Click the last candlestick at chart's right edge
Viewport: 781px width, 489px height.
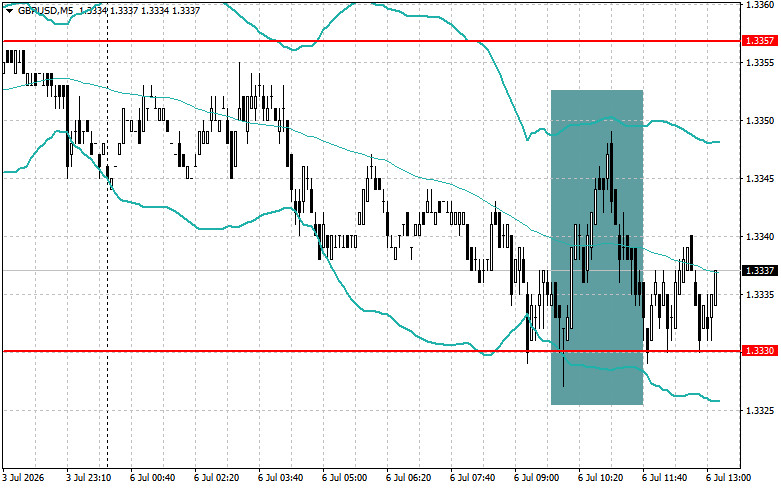coord(716,288)
